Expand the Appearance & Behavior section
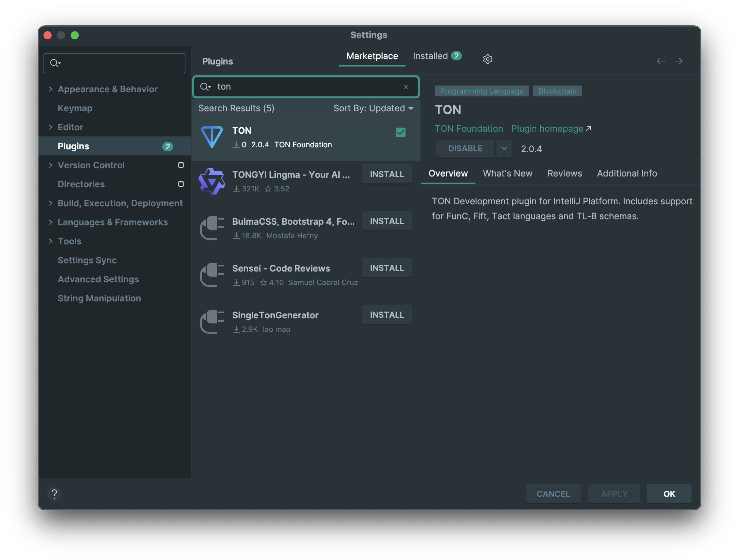This screenshot has height=560, width=739. tap(51, 89)
